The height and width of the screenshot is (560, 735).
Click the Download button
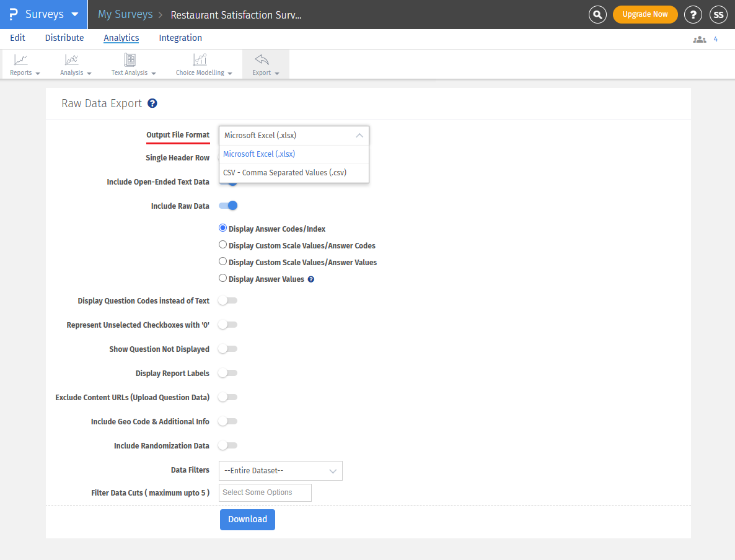click(247, 519)
